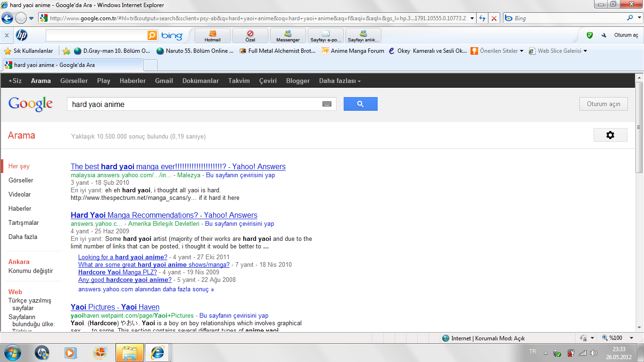Click the Google logo
The height and width of the screenshot is (362, 644).
(30, 104)
